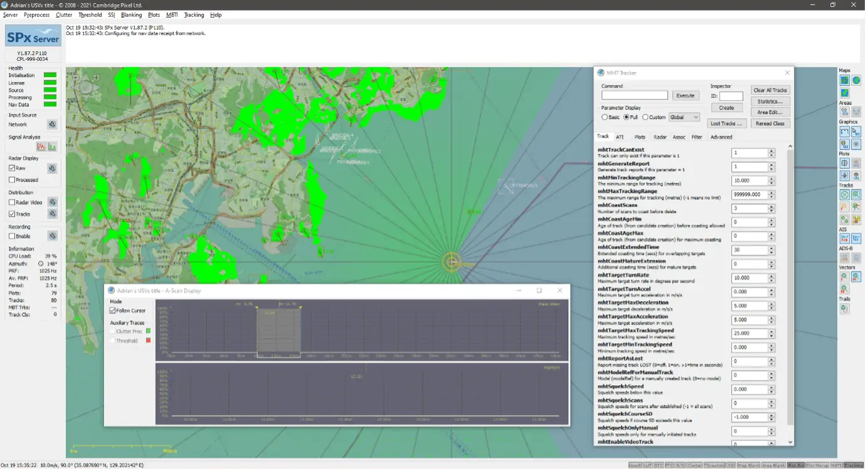Open the Tracking menu
Screen dimensions: 868x471
(194, 15)
